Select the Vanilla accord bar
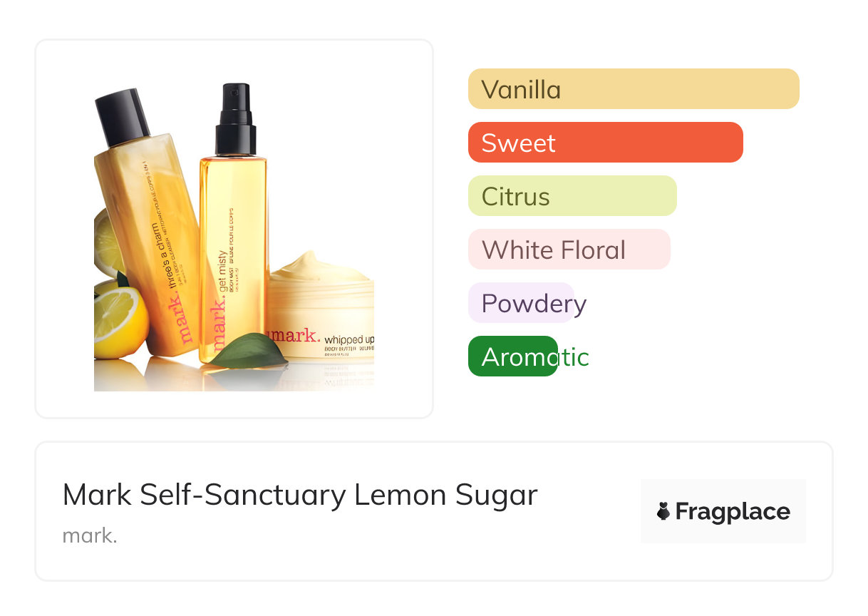Image resolution: width=868 pixels, height=616 pixels. pos(633,89)
